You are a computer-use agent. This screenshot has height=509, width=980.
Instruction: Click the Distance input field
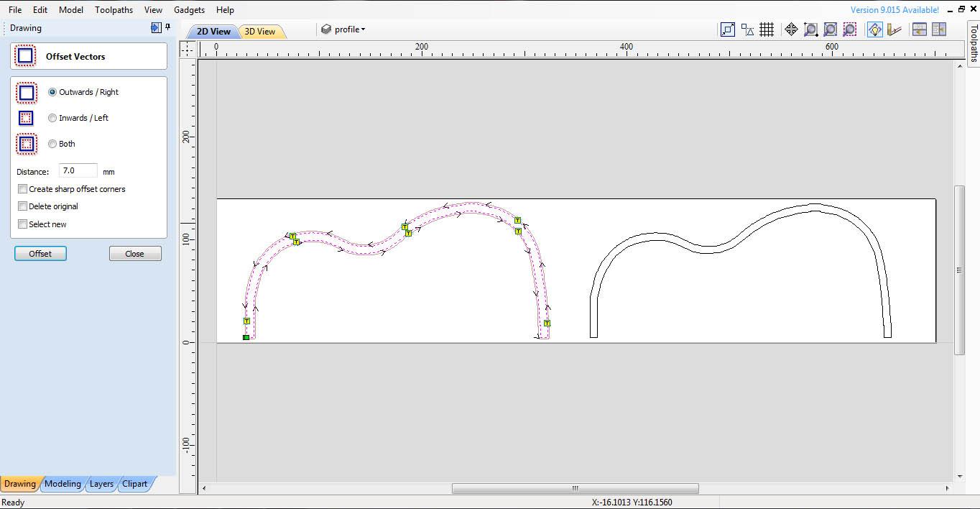[x=78, y=171]
